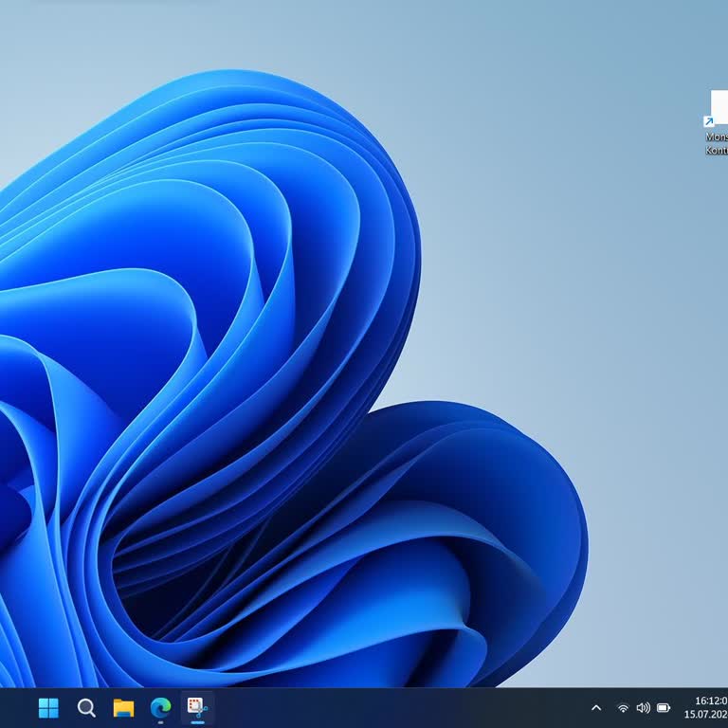This screenshot has height=728, width=728.
Task: Open Microsoft Edge browser from taskbar
Action: click(160, 708)
